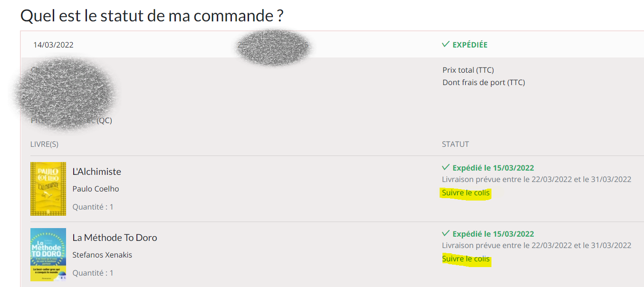Click the EXPÉDIÉE order status label

click(x=470, y=45)
